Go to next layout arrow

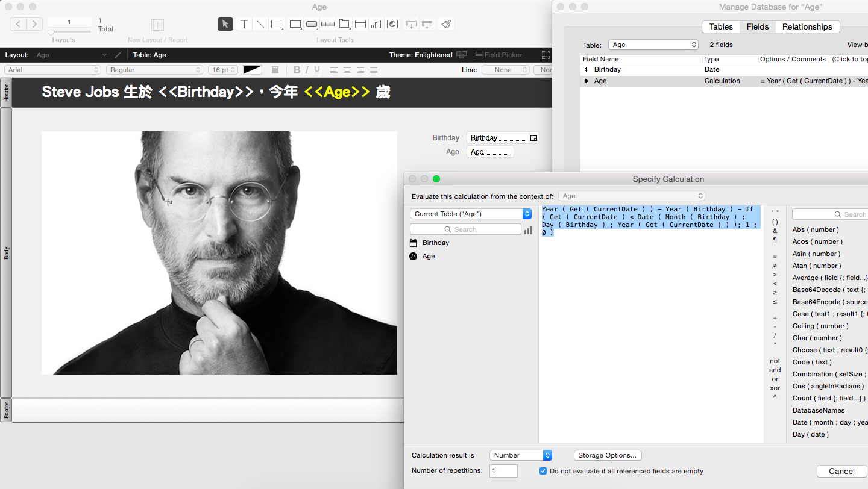pos(34,24)
